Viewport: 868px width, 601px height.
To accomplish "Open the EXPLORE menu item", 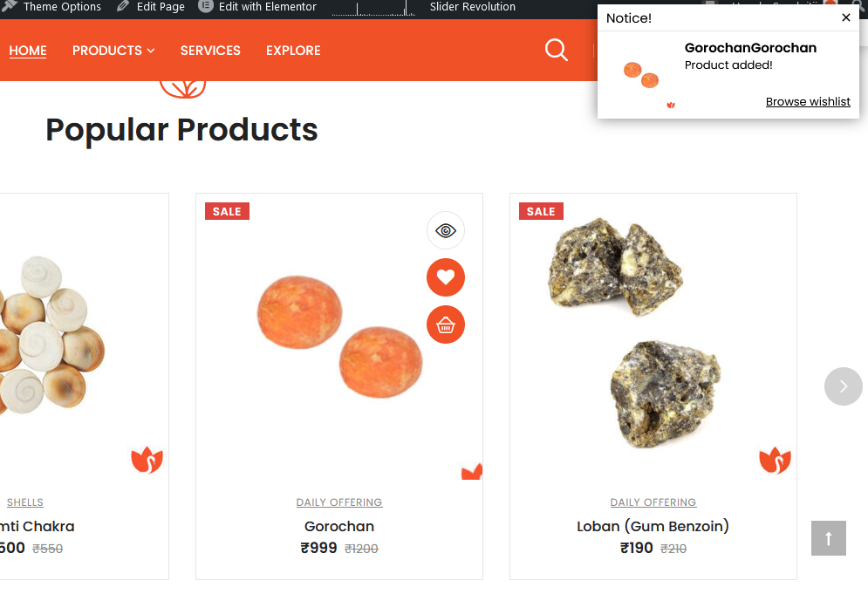I will (x=293, y=51).
